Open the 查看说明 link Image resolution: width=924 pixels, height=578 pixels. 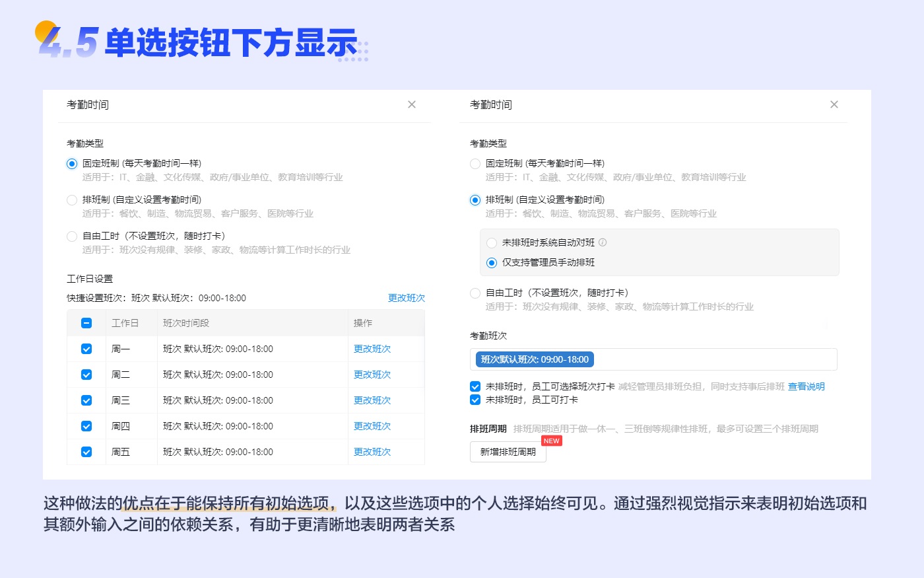click(x=807, y=386)
